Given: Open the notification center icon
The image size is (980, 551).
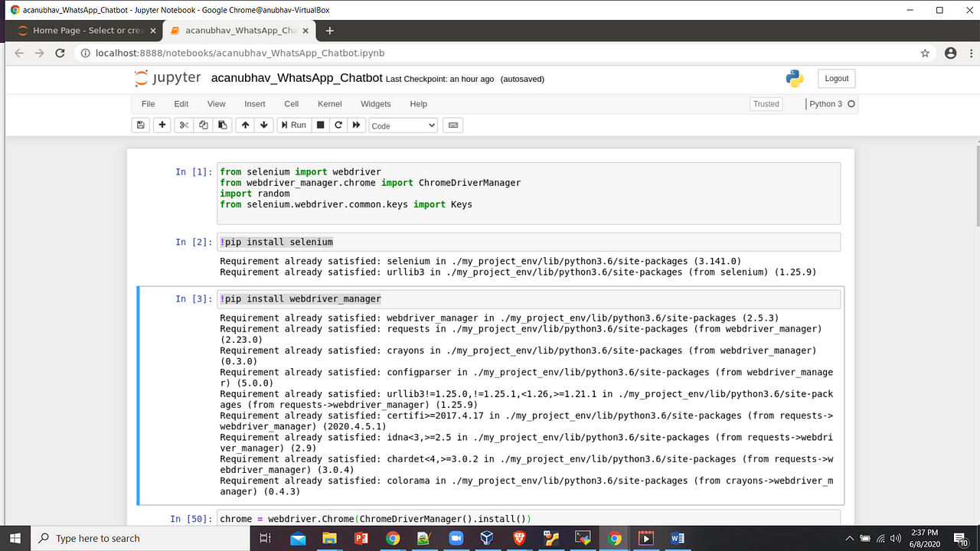Looking at the screenshot, I should coord(962,539).
